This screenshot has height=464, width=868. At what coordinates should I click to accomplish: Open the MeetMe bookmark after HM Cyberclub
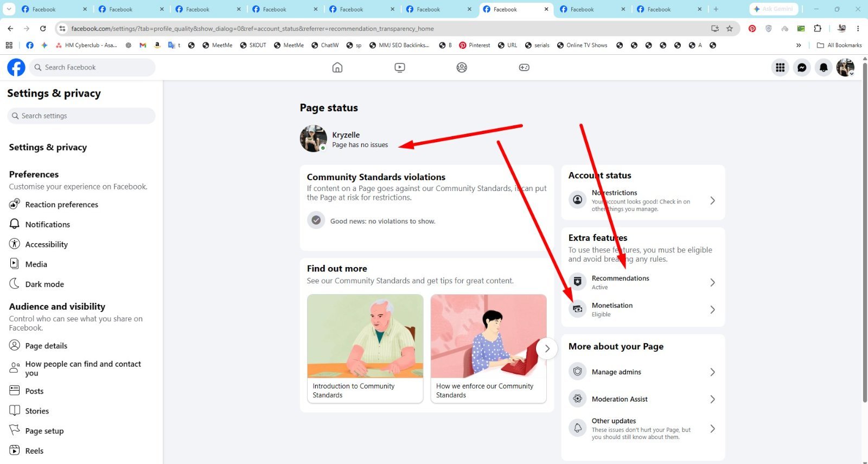[x=218, y=45]
